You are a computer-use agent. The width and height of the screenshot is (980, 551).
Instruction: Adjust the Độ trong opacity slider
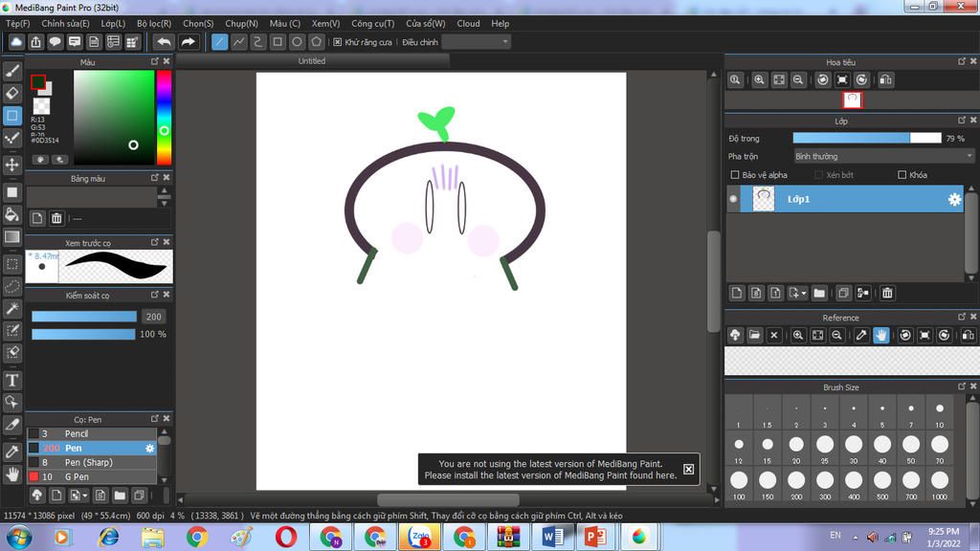[x=867, y=138]
